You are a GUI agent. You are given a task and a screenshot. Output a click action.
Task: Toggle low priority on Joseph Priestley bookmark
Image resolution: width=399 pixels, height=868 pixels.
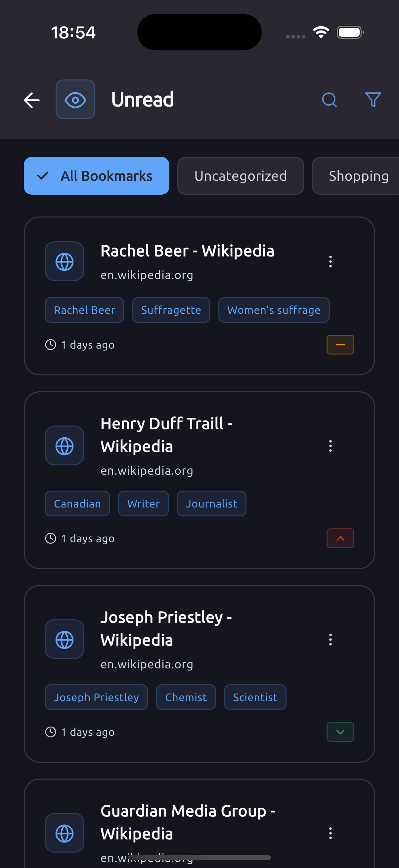(340, 732)
